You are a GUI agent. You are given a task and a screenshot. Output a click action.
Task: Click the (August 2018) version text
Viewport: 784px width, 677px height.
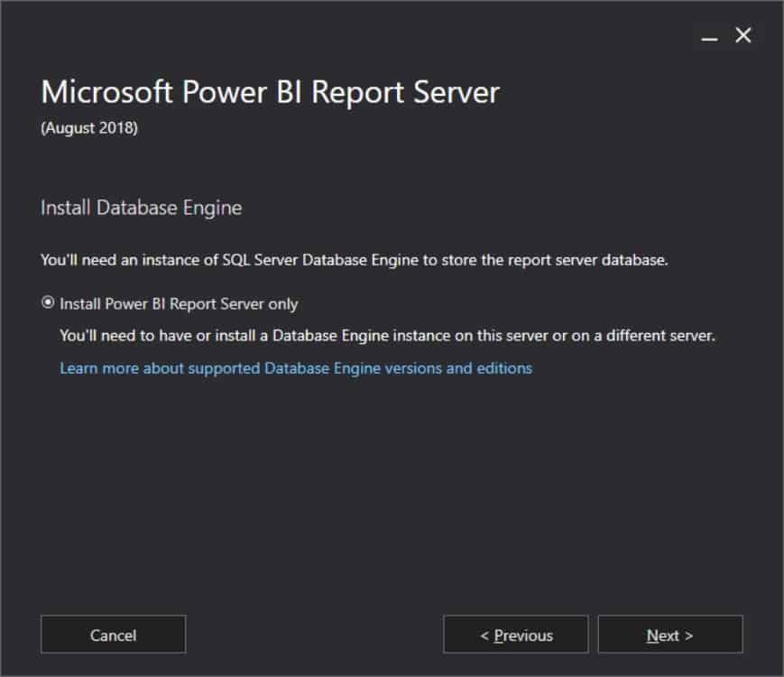click(89, 128)
